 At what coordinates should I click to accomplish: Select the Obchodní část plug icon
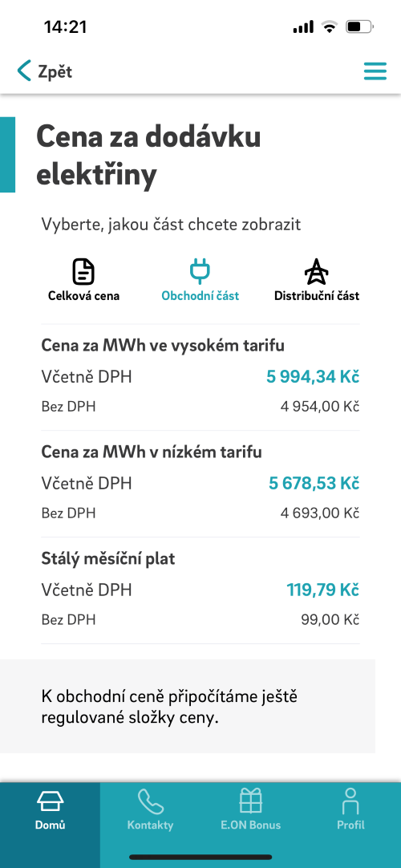click(200, 272)
